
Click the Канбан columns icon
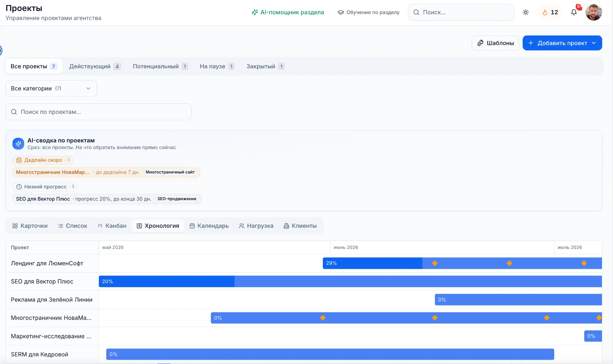pyautogui.click(x=100, y=226)
